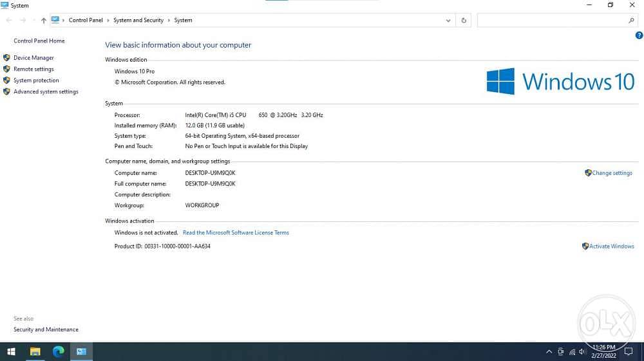Refresh the address bar view
The image size is (644, 361).
pyautogui.click(x=464, y=20)
